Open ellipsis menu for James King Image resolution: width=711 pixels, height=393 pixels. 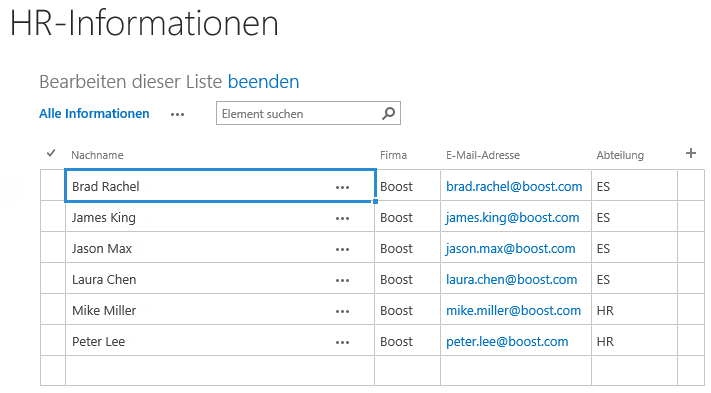342,218
